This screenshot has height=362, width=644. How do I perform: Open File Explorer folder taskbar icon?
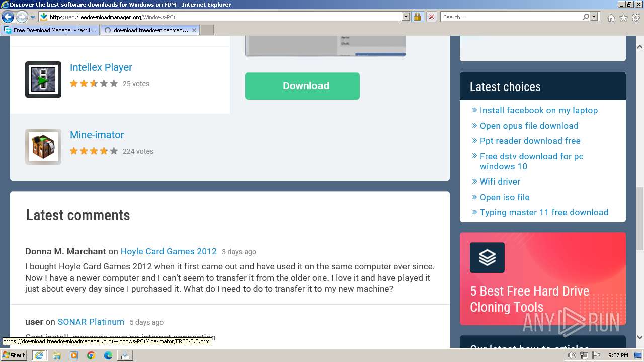pyautogui.click(x=57, y=355)
